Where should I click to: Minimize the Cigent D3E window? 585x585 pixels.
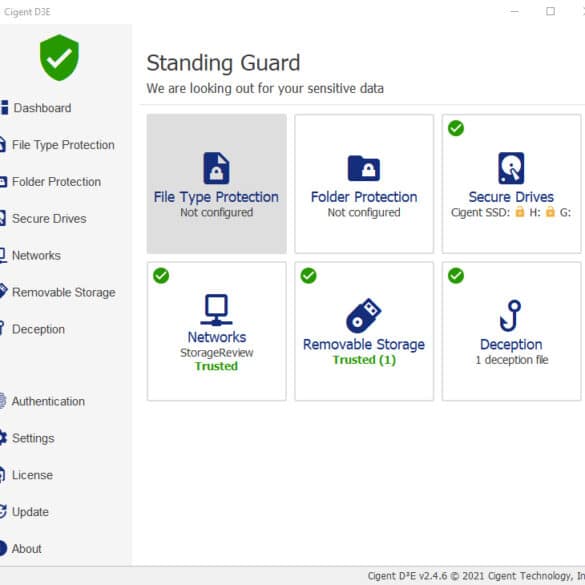tap(514, 11)
